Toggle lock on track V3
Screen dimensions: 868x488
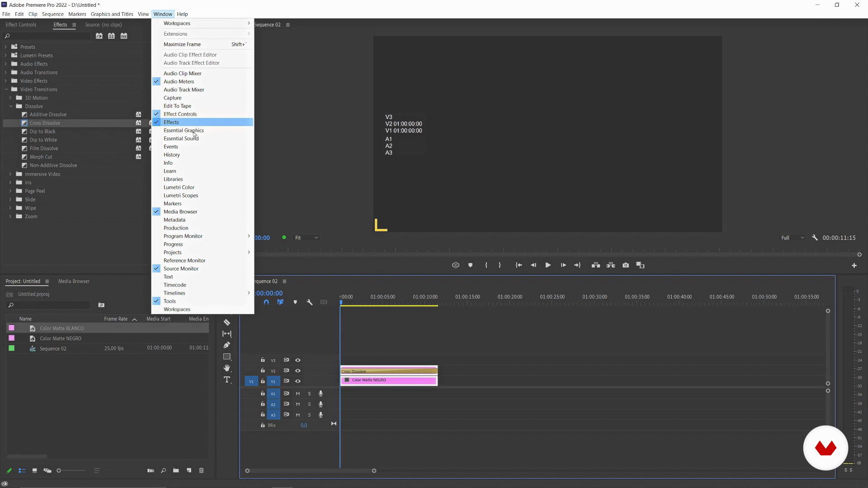tap(263, 360)
